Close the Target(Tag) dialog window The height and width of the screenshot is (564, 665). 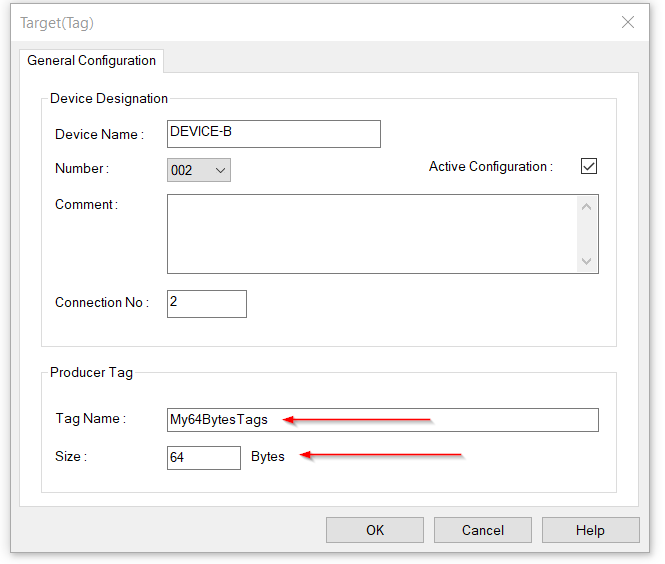pos(628,22)
